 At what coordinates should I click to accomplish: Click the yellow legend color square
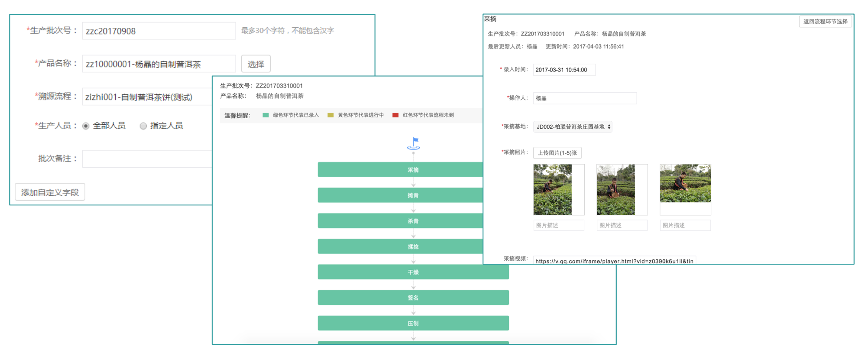pyautogui.click(x=330, y=115)
